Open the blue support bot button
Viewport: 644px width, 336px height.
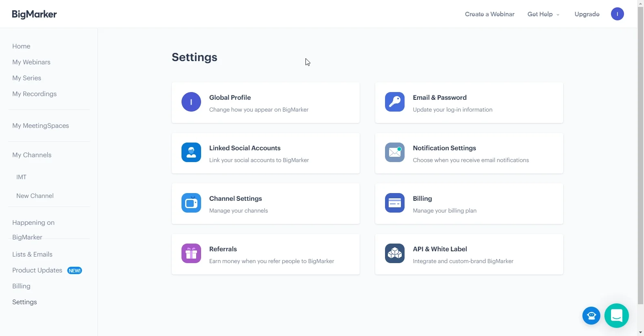coord(591,316)
